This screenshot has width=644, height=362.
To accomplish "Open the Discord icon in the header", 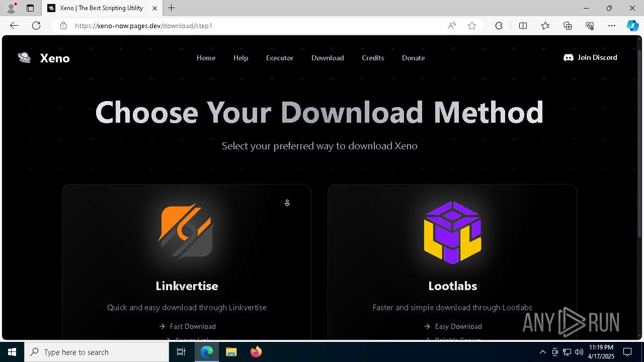I will [x=569, y=58].
